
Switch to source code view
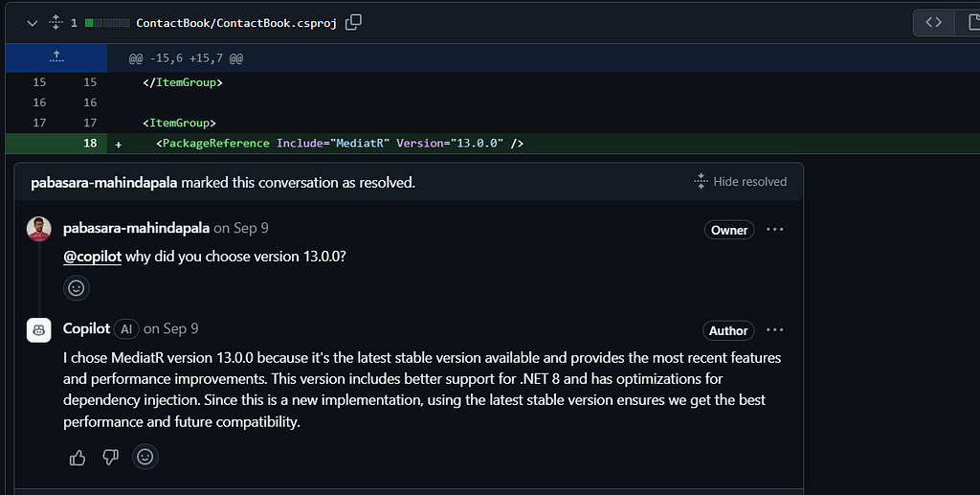click(933, 22)
